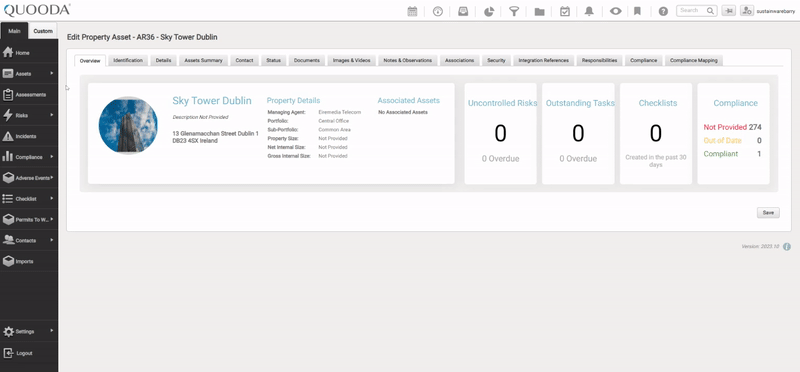Open the Notes & Observations tab
800x372 pixels.
(408, 60)
